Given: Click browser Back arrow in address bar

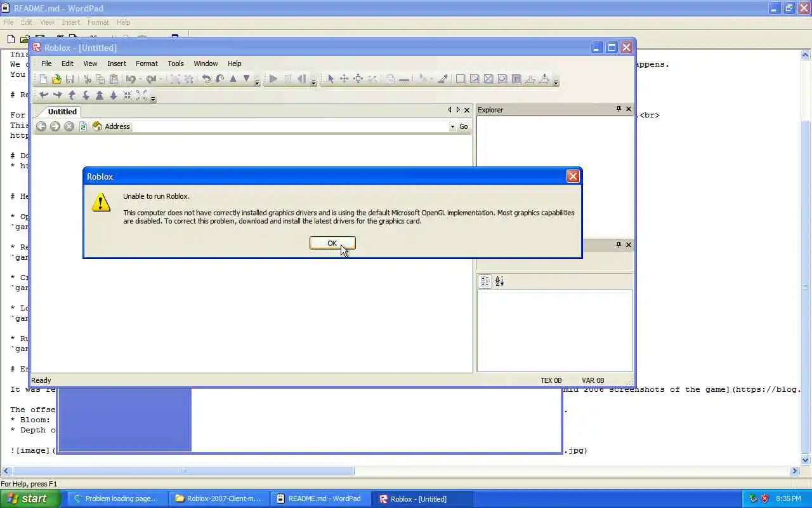Looking at the screenshot, I should tap(41, 126).
